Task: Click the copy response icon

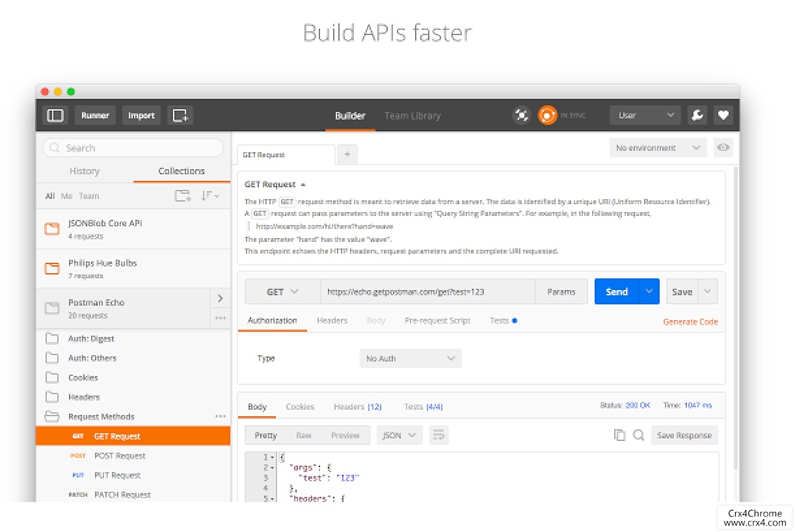Action: (x=619, y=435)
